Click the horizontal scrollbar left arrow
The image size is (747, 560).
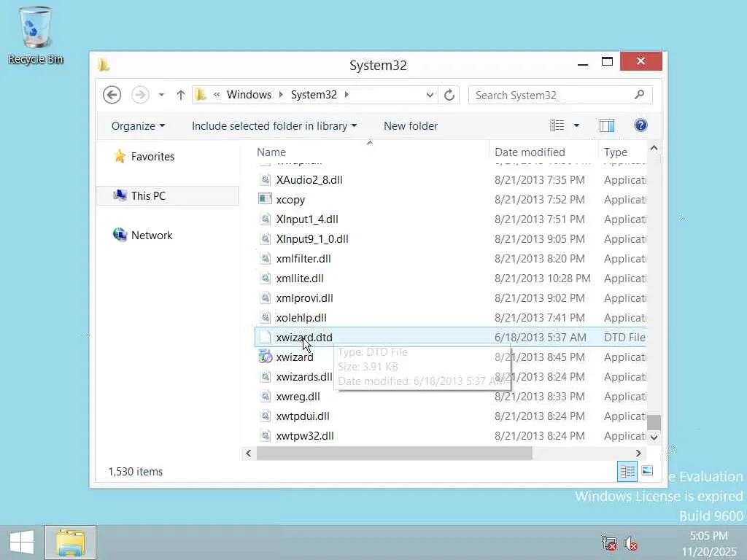(248, 454)
